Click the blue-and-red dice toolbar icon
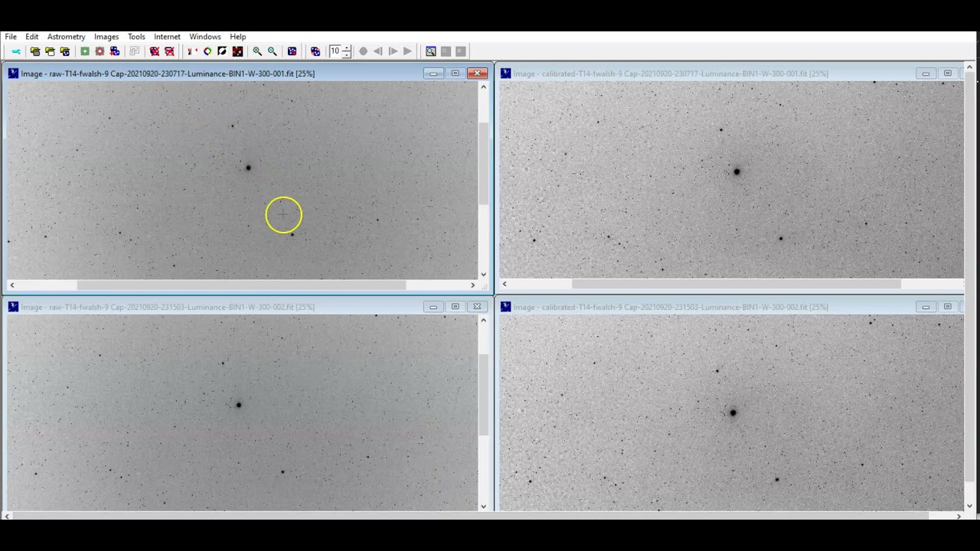980x551 pixels. [x=115, y=51]
